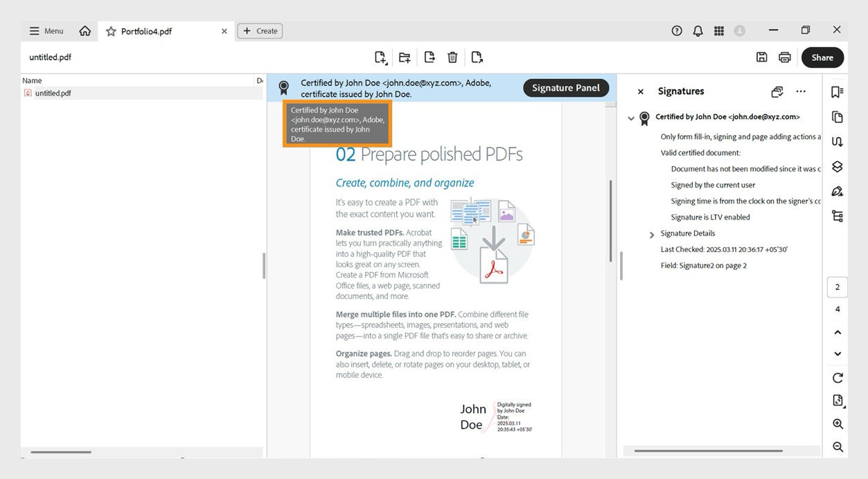Zoom in on the document
868x479 pixels.
[838, 424]
